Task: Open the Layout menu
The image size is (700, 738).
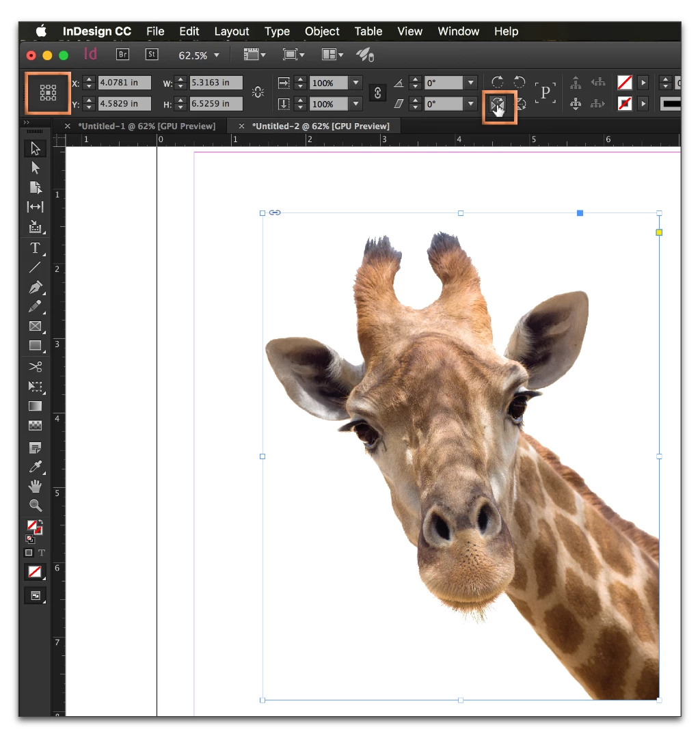Action: coord(232,31)
